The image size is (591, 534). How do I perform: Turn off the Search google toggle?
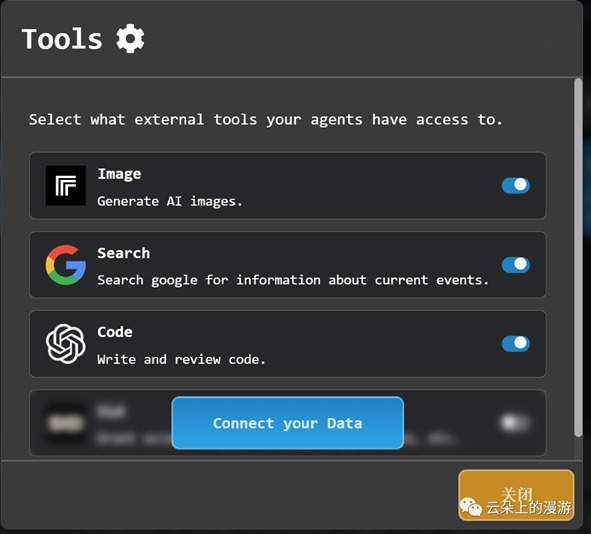516,265
